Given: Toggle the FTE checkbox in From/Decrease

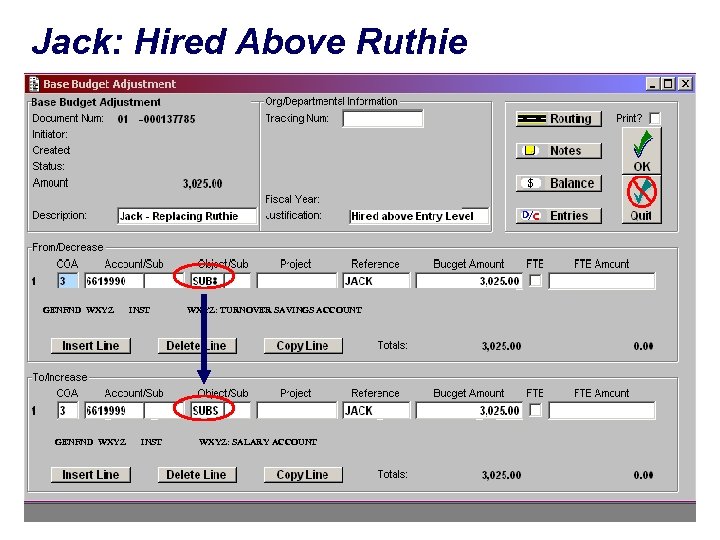Looking at the screenshot, I should (x=535, y=280).
